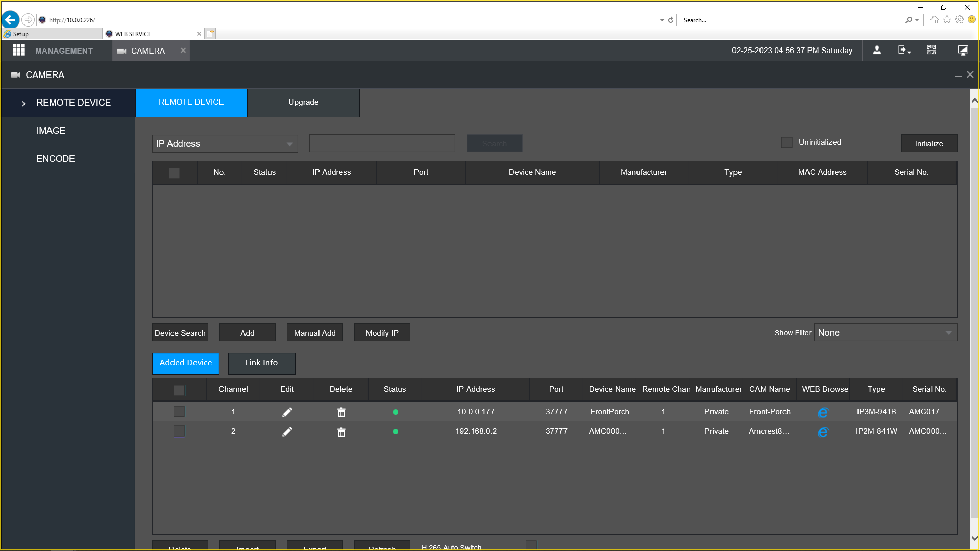Select checkbox for channel 1 row

click(179, 411)
